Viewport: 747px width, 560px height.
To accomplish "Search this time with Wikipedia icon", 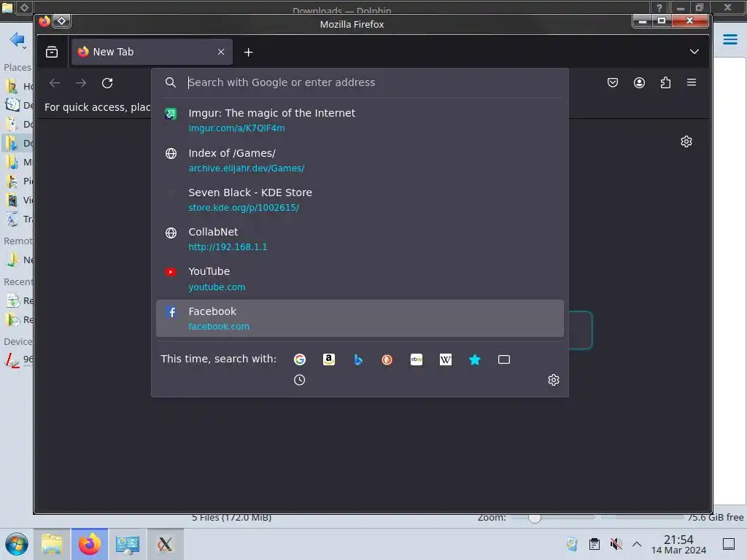I will point(446,359).
